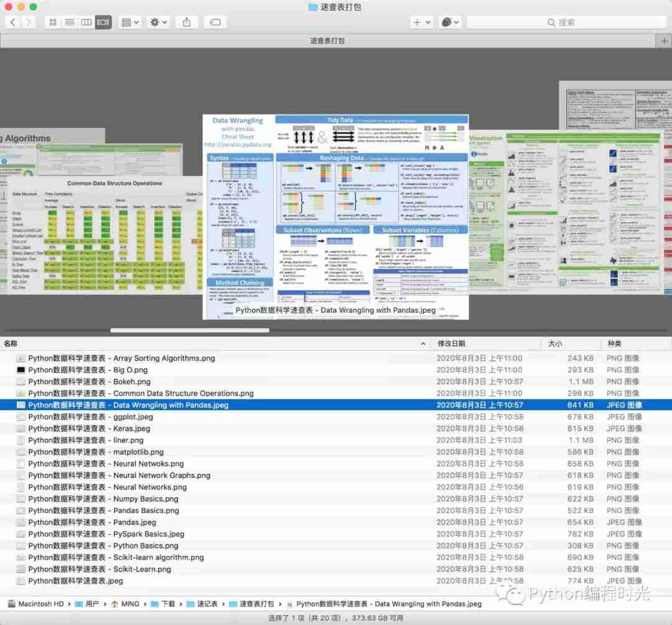
Task: Select file Neural Netwoks.png
Action: (336, 463)
